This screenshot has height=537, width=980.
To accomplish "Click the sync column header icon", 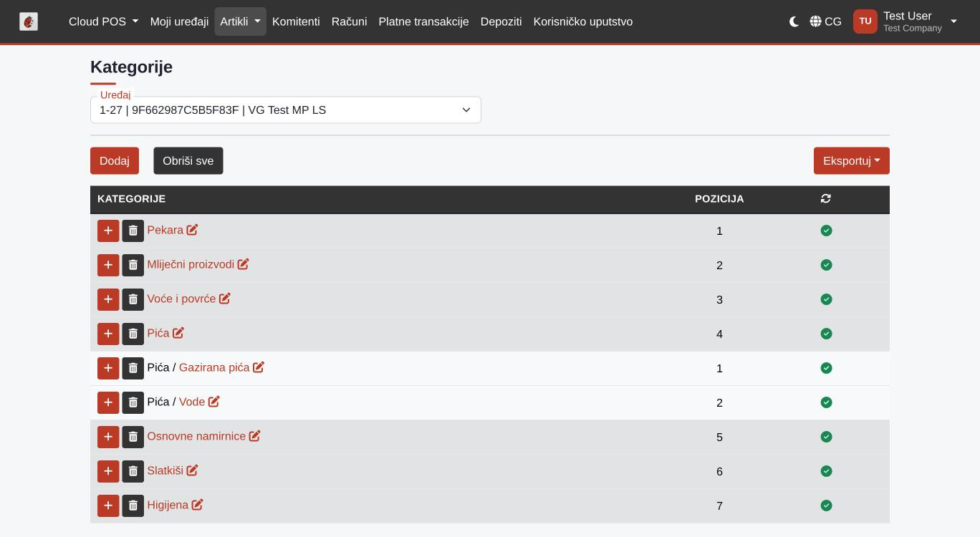I will [826, 198].
